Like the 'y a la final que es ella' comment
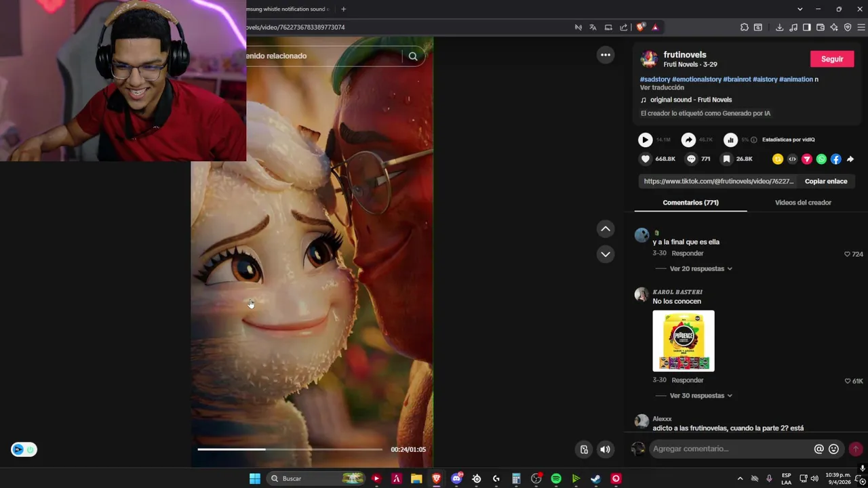Screen dimensions: 868x488 pyautogui.click(x=847, y=254)
